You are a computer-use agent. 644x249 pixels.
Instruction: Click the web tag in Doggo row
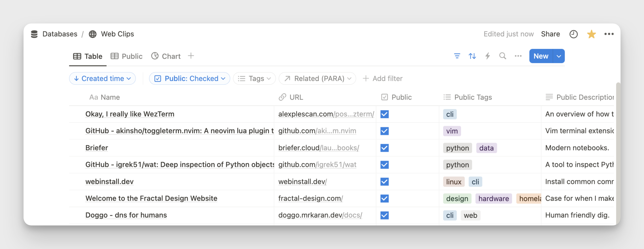point(470,215)
